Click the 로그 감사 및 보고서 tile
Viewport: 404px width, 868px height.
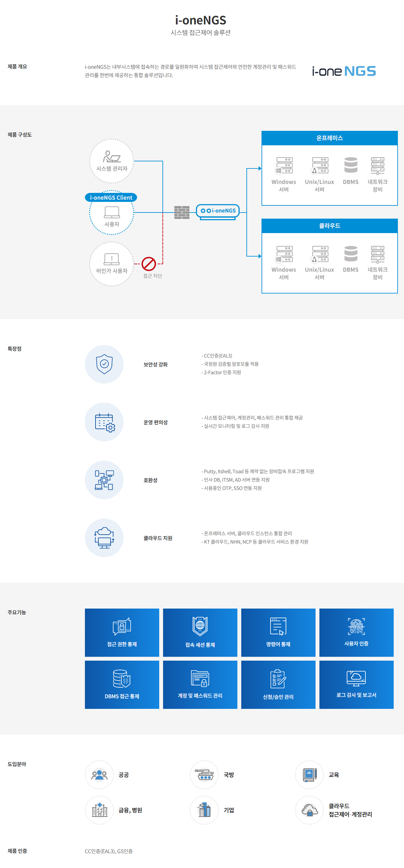tap(356, 684)
